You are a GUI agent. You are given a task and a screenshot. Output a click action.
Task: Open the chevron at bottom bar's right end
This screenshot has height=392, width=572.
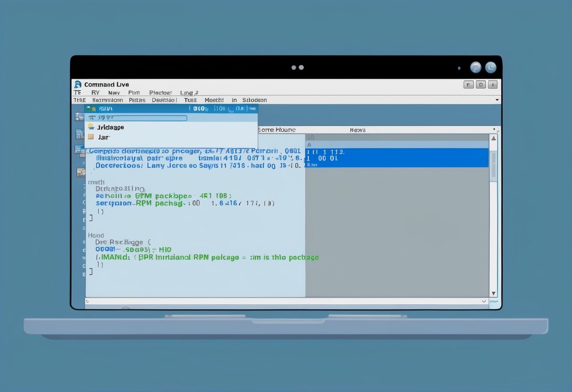(x=484, y=301)
